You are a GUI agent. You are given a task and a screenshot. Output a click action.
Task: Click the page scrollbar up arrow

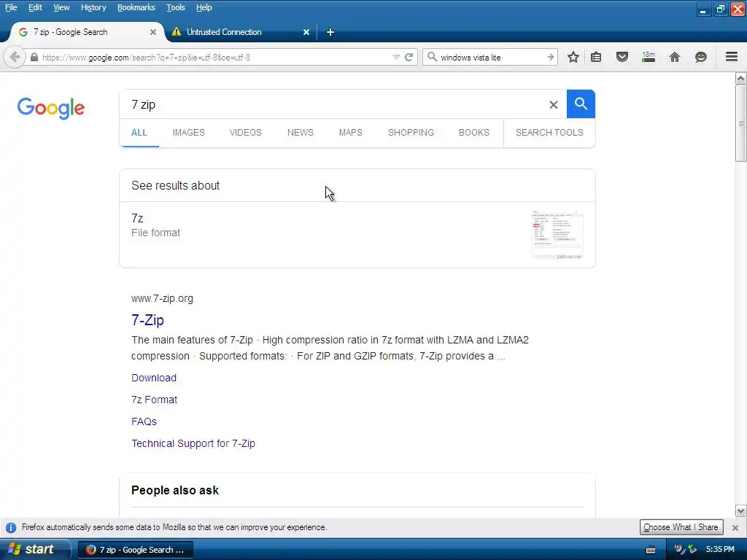pyautogui.click(x=741, y=78)
